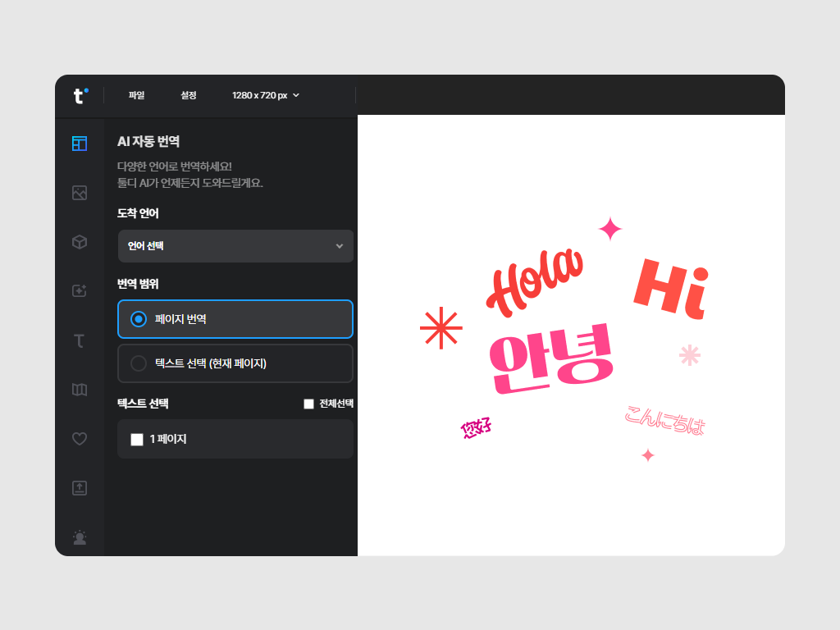This screenshot has width=840, height=630.
Task: Select the 'Hola' text on the canvas
Action: 535,282
